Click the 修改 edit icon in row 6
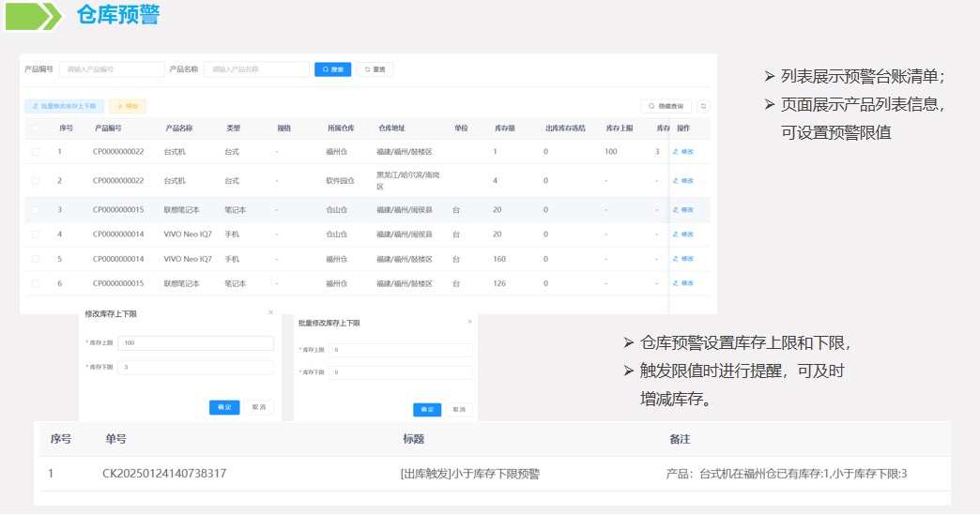The width and height of the screenshot is (980, 515). click(682, 283)
